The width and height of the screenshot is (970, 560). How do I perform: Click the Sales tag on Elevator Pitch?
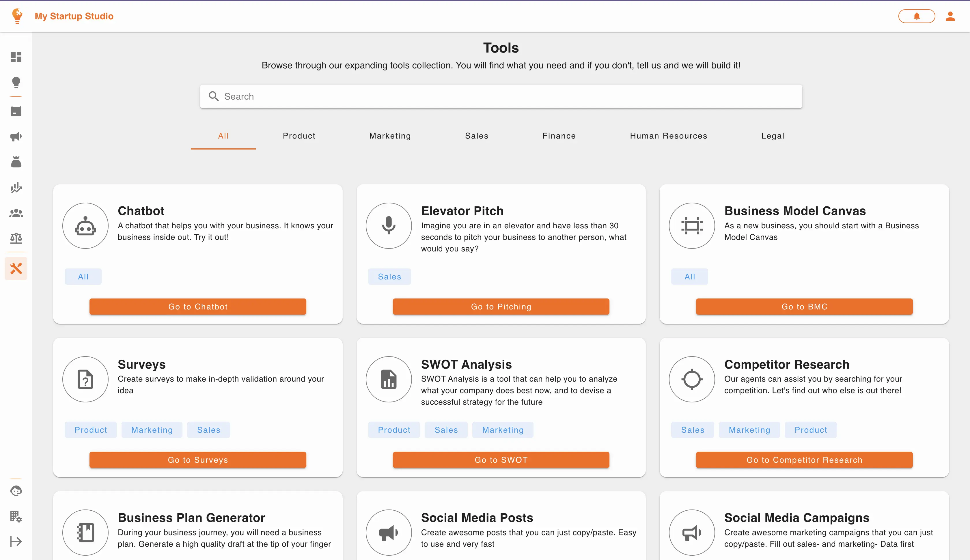389,277
